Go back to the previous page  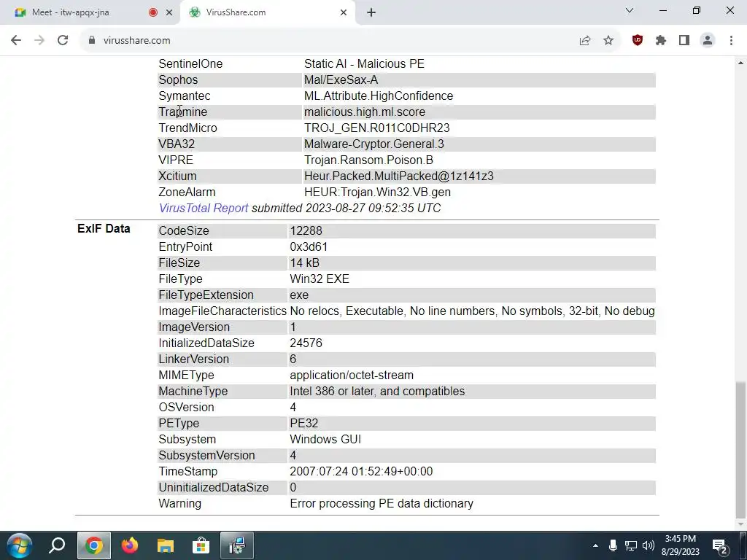click(16, 41)
